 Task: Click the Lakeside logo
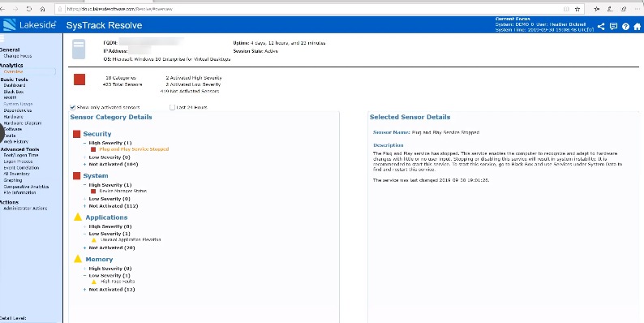29,25
